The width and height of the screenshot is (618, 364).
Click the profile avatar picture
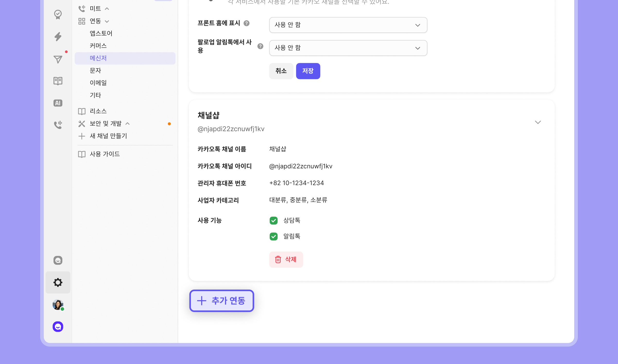pos(58,305)
